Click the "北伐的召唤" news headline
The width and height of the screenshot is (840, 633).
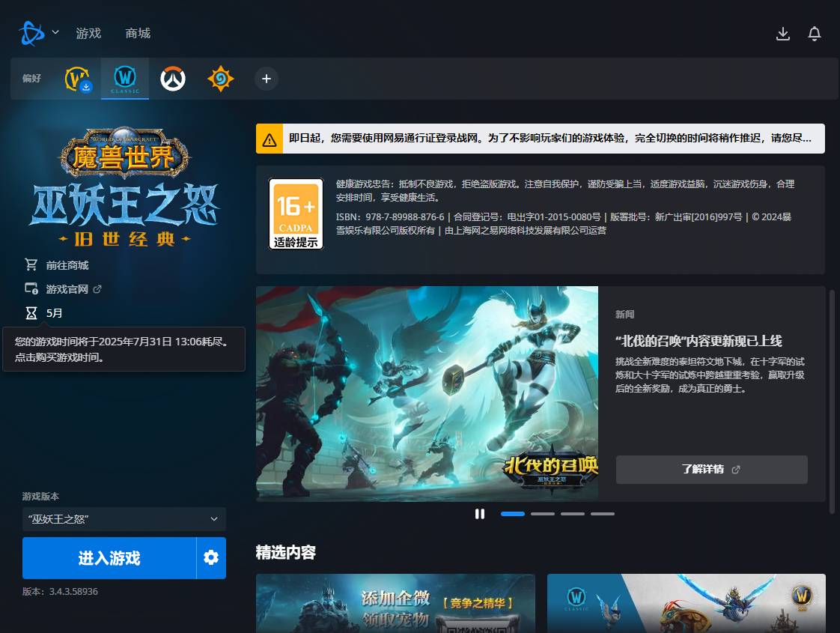tap(699, 341)
